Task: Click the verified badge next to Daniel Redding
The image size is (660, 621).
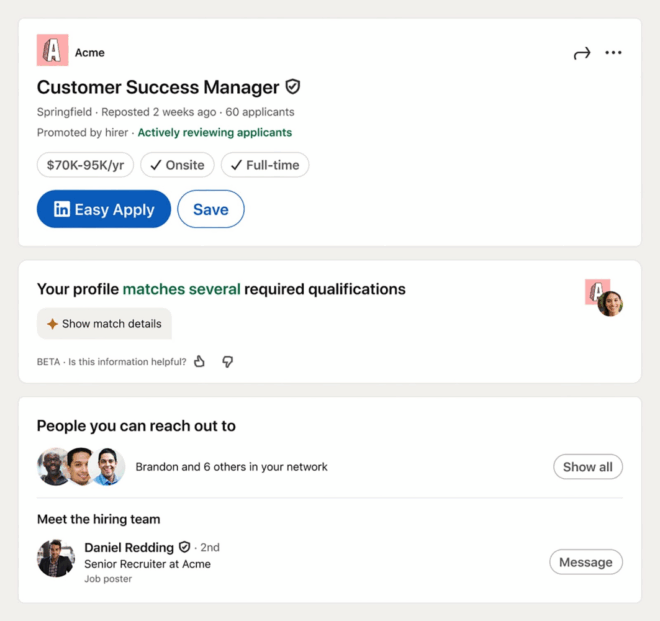Action: tap(184, 547)
